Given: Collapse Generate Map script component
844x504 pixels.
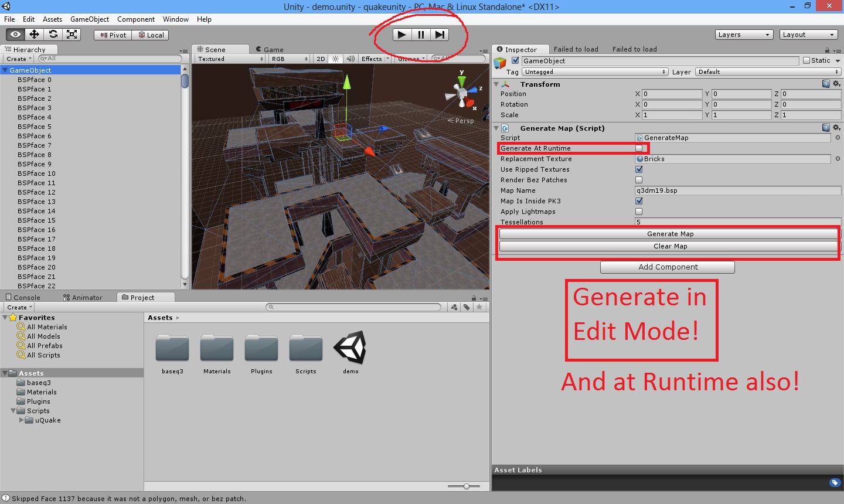Looking at the screenshot, I should click(x=496, y=128).
